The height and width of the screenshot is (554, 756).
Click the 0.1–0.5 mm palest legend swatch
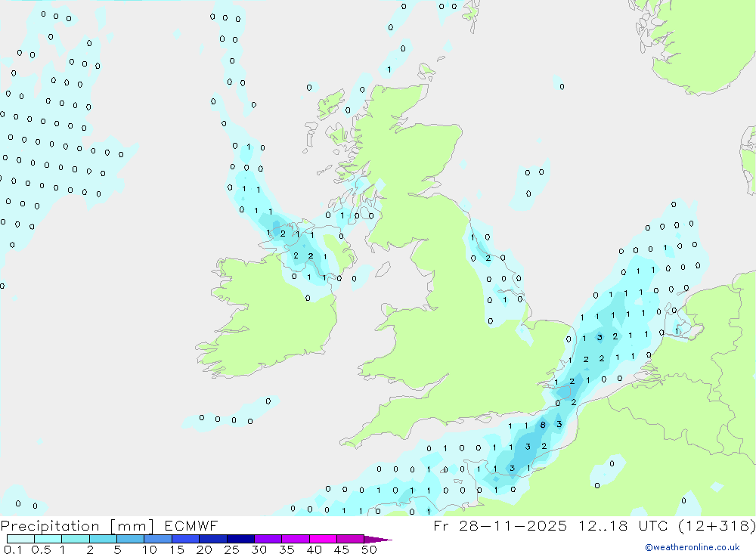click(20, 539)
